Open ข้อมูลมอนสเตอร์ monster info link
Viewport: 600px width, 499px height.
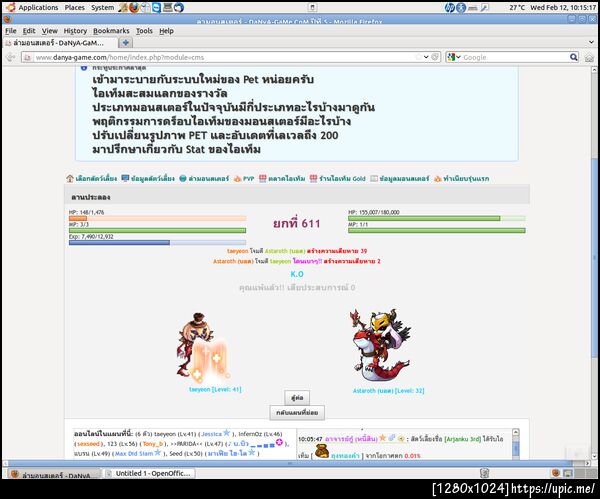pos(400,178)
